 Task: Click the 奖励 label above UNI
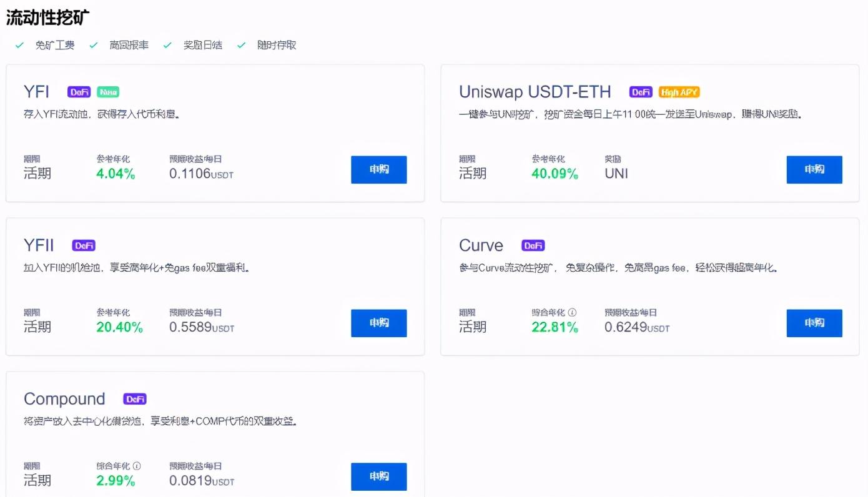(x=613, y=159)
